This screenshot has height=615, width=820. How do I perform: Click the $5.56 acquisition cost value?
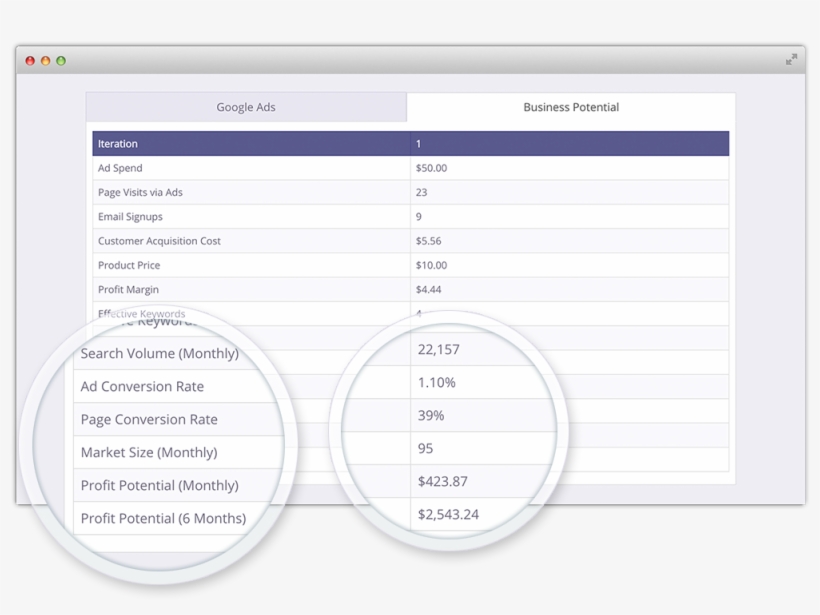pyautogui.click(x=428, y=241)
